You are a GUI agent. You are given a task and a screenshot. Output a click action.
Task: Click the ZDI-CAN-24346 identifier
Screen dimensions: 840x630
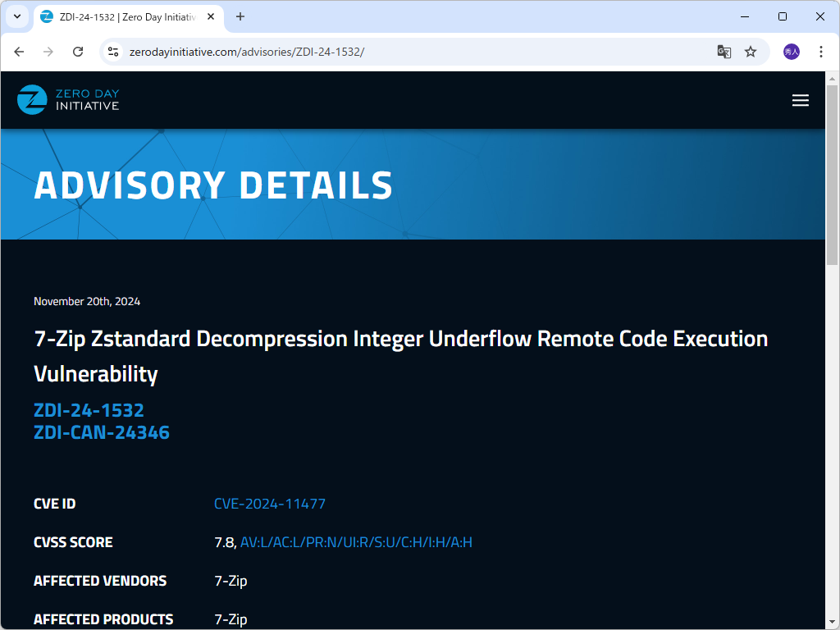tap(102, 432)
